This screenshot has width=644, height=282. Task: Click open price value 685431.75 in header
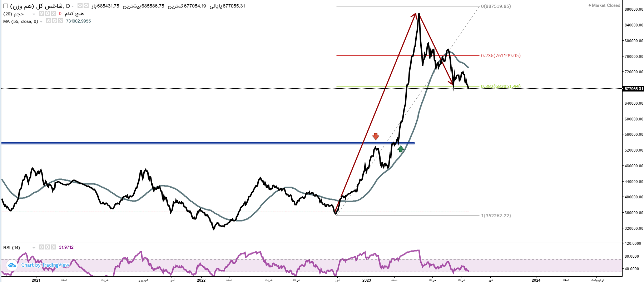[108, 6]
